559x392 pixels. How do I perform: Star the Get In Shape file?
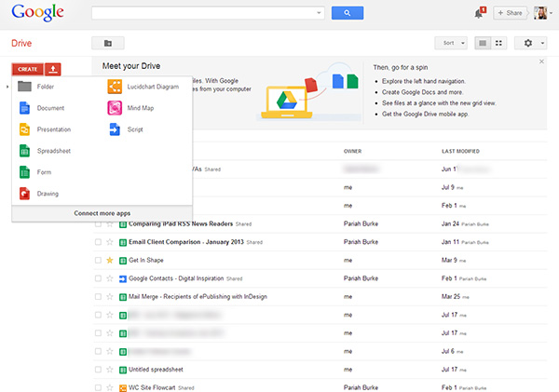(x=109, y=260)
